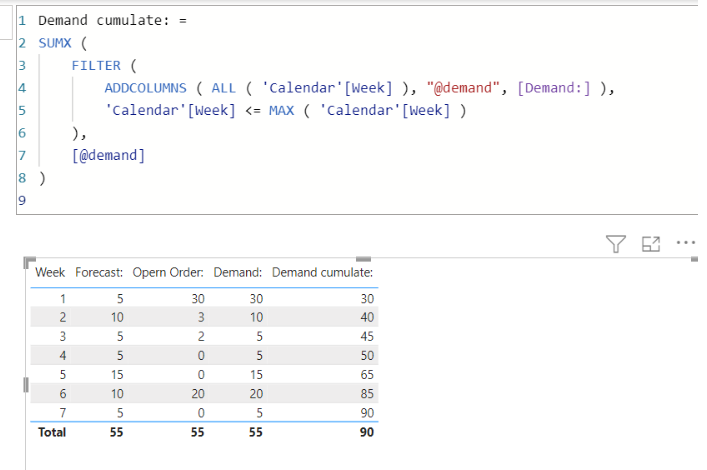
Task: Open the More options ellipsis menu
Action: [x=685, y=243]
